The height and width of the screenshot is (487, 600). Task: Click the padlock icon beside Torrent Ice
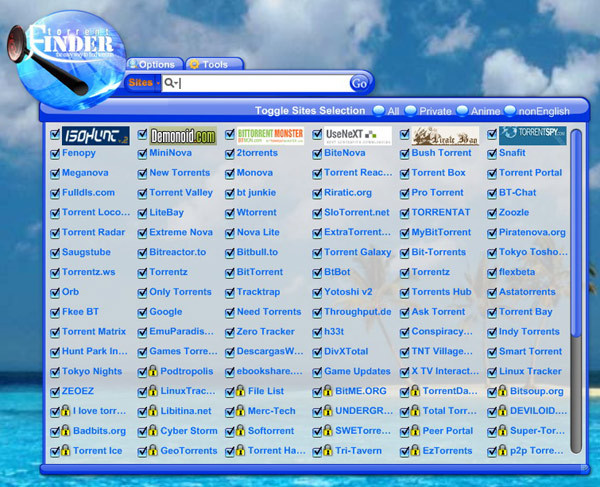point(65,450)
